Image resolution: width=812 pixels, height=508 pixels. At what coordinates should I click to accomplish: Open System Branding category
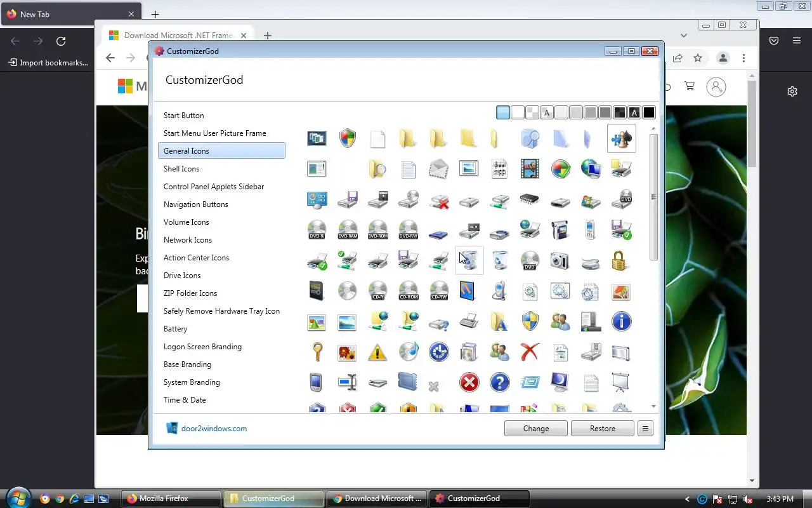point(221,382)
